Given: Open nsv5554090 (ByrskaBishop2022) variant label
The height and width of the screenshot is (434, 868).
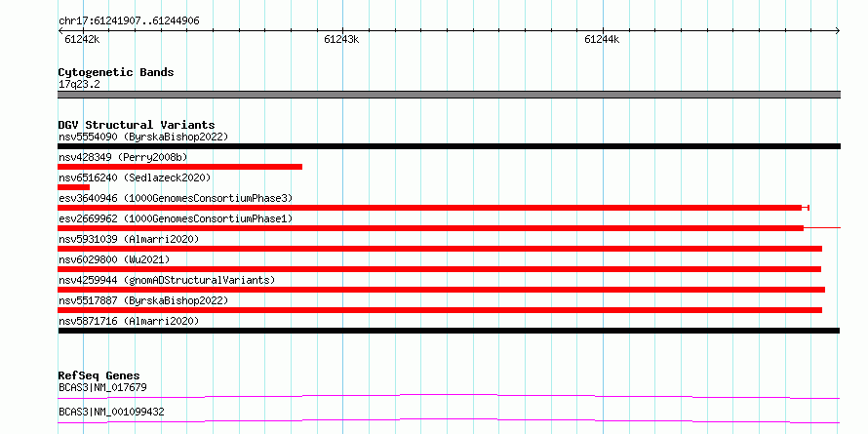Looking at the screenshot, I should coord(143,137).
